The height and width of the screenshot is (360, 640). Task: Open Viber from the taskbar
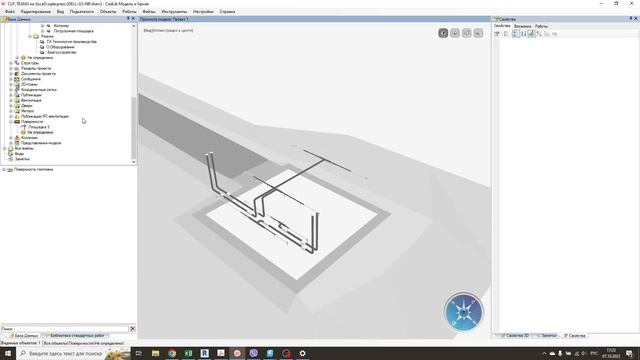click(x=253, y=353)
